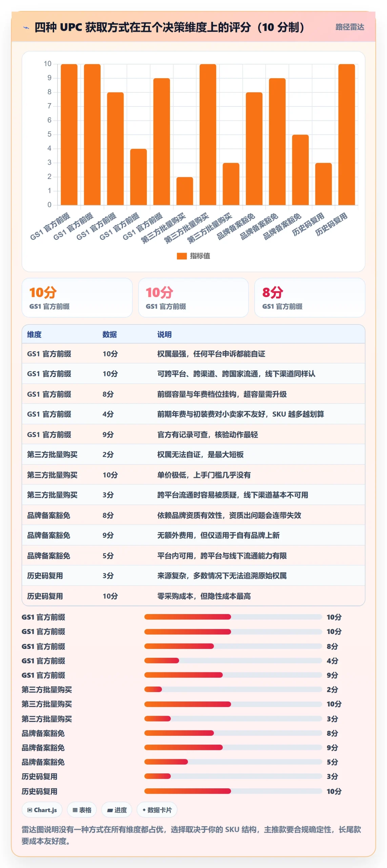Select row 零采购成本,但隐性成本最高
387x868 pixels.
[x=193, y=596]
